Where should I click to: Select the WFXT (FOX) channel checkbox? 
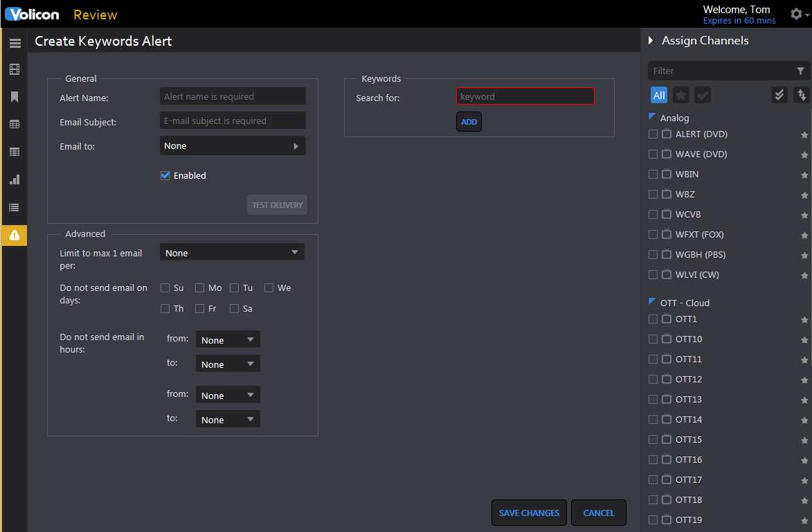click(653, 235)
